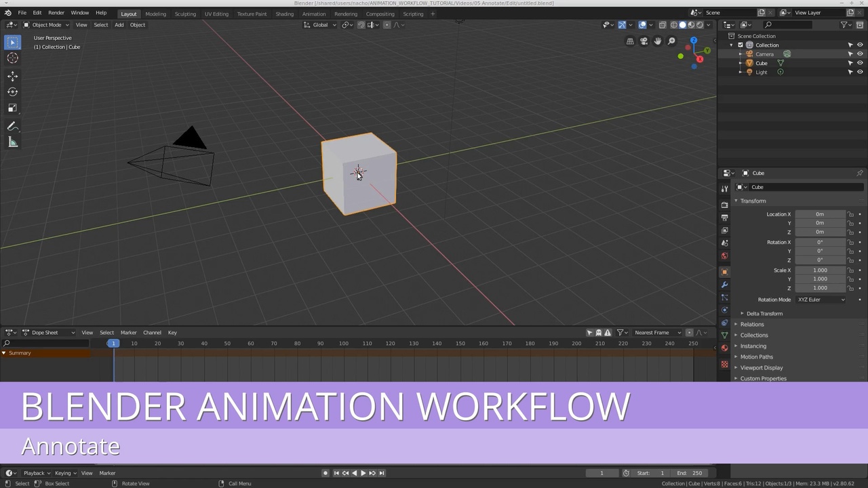The image size is (868, 488).
Task: Switch to rendered viewport shading
Action: tap(700, 25)
